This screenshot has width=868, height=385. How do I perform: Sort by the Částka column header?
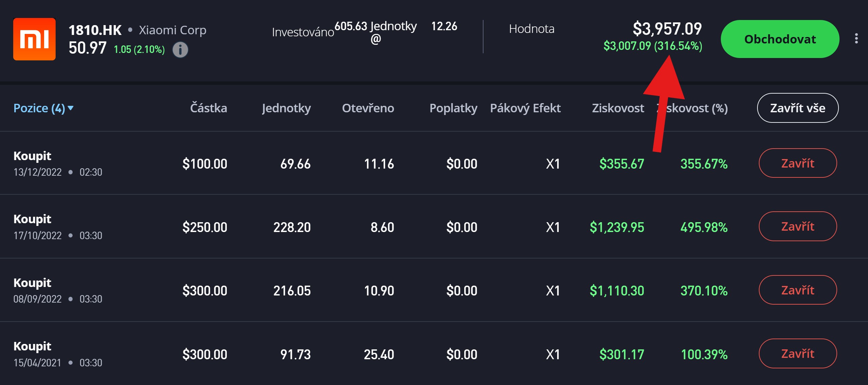pyautogui.click(x=209, y=108)
